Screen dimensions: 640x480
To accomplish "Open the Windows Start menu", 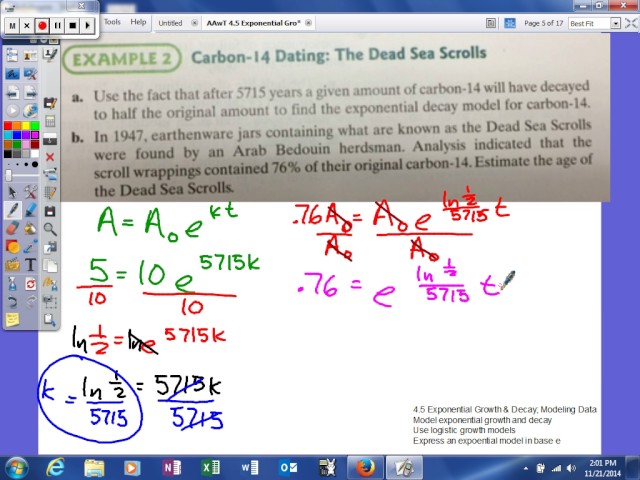I will tap(16, 468).
